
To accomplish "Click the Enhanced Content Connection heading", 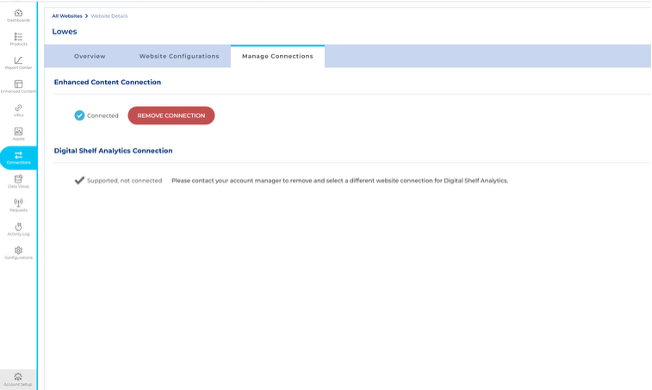I will pyautogui.click(x=107, y=82).
